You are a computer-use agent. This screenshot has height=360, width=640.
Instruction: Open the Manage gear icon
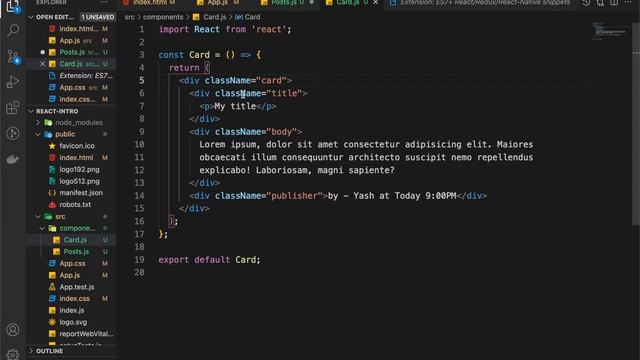point(13,354)
